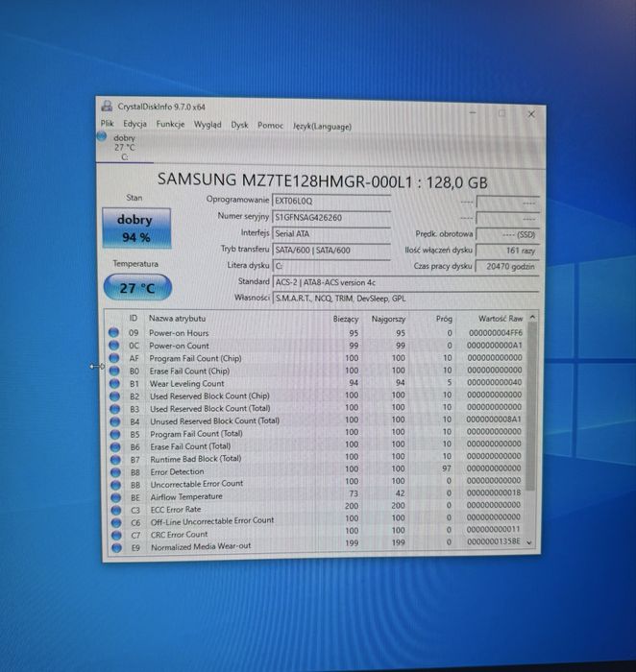Click status orb of Power-on Count row
The width and height of the screenshot is (636, 672).
pyautogui.click(x=113, y=345)
